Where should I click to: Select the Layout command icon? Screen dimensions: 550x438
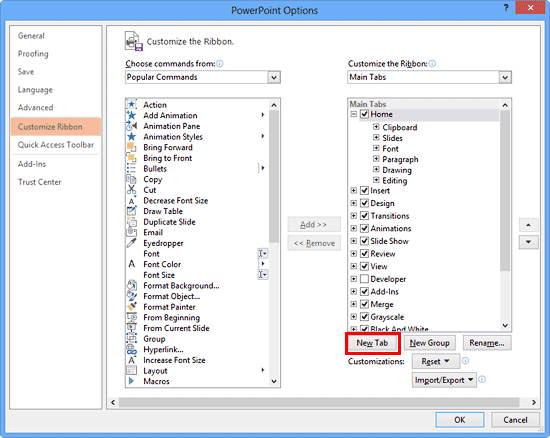(132, 370)
